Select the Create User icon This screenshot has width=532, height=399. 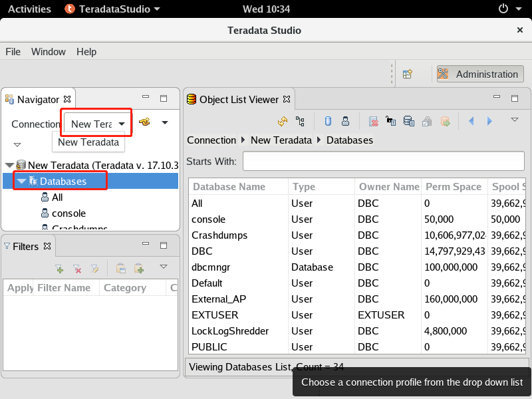(x=344, y=121)
